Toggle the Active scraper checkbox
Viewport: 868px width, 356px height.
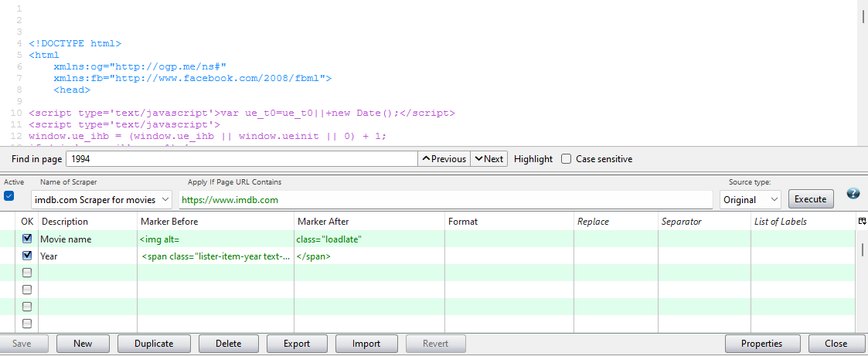(9, 196)
